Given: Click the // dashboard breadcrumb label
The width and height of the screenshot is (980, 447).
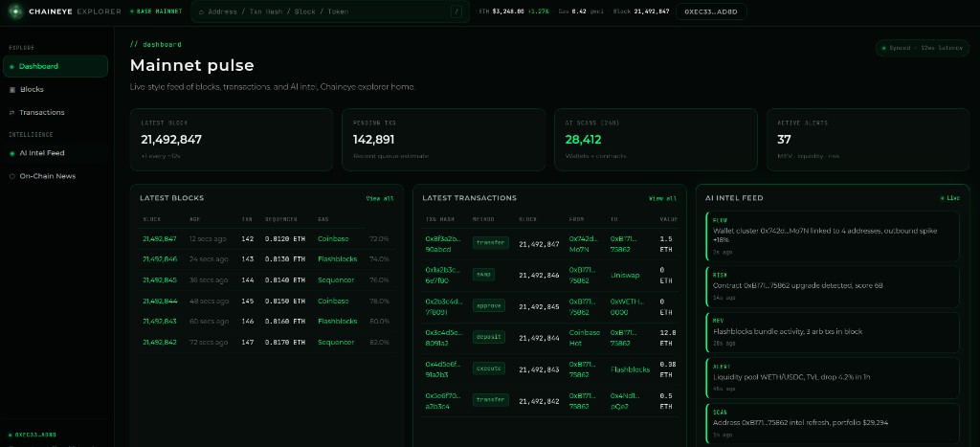Looking at the screenshot, I should point(156,44).
